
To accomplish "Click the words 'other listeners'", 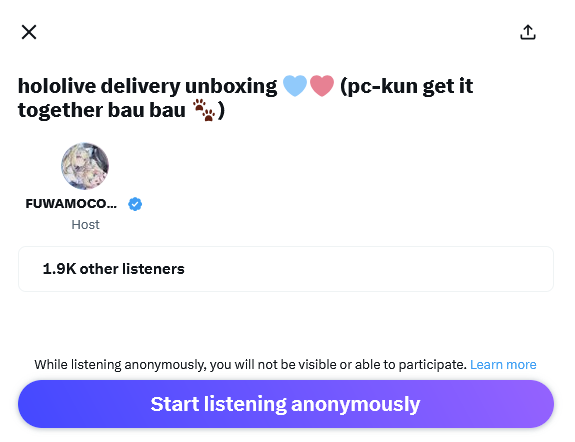I will coord(132,269).
